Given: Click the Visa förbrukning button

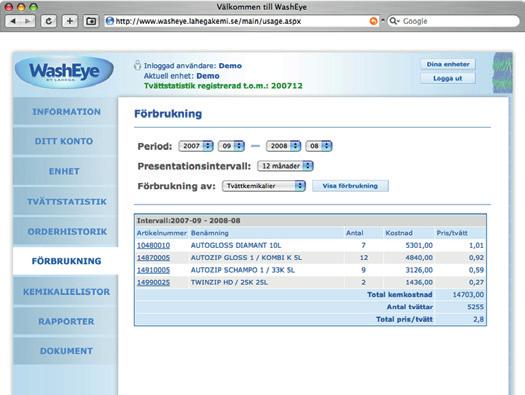Looking at the screenshot, I should coord(350,186).
